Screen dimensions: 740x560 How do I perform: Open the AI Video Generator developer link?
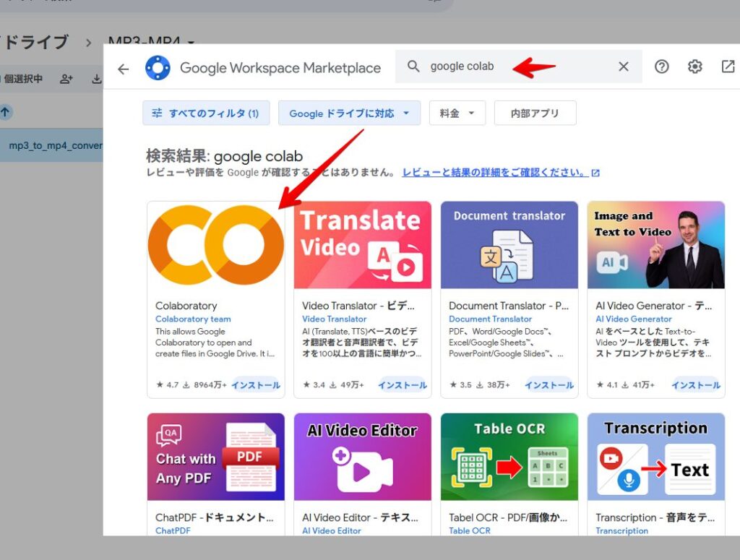click(633, 319)
